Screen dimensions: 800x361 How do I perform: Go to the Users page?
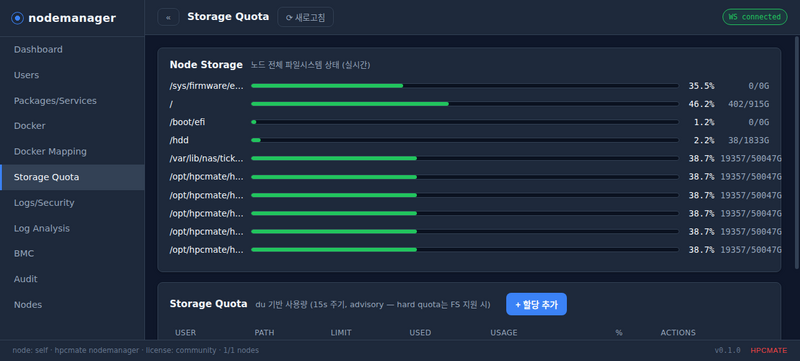tap(72, 75)
